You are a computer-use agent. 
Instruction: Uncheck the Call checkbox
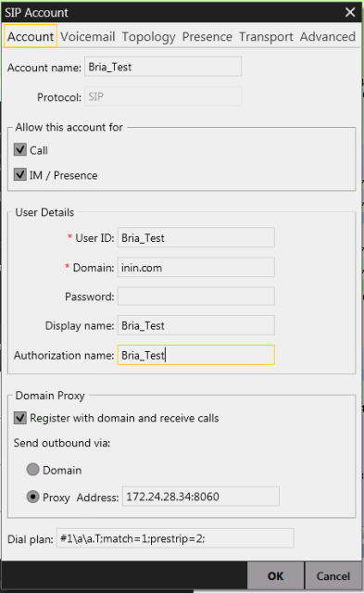[x=20, y=150]
